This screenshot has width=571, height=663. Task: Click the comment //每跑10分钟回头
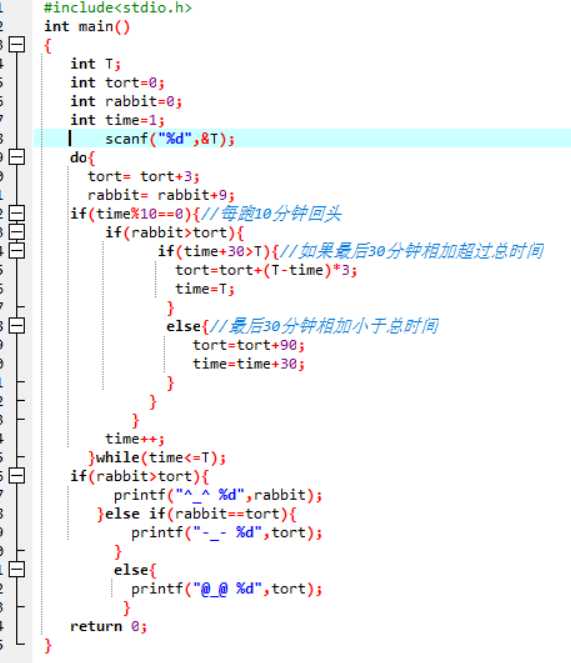point(271,214)
